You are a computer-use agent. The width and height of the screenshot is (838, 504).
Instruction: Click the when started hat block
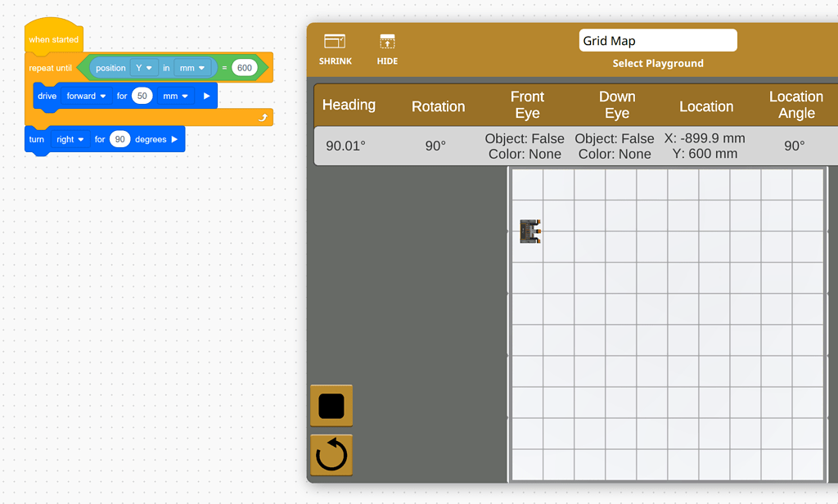click(53, 38)
